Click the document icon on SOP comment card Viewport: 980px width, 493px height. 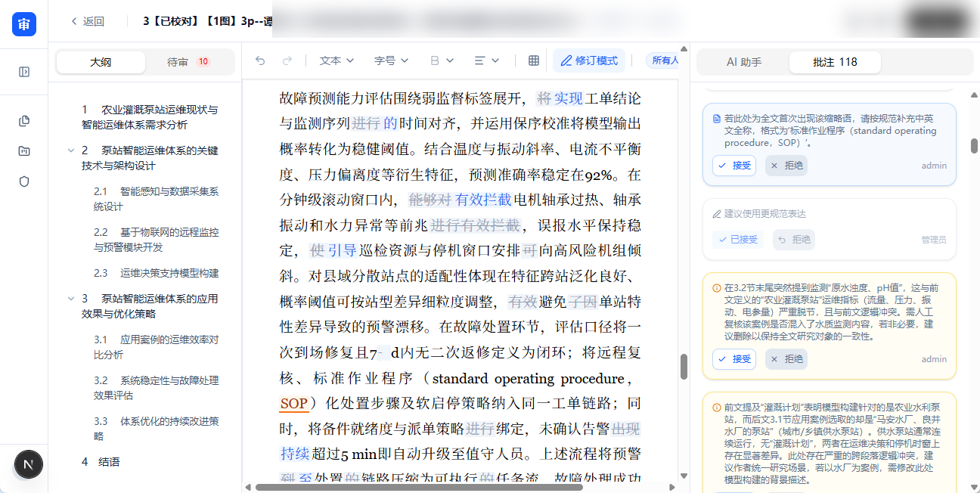click(717, 119)
